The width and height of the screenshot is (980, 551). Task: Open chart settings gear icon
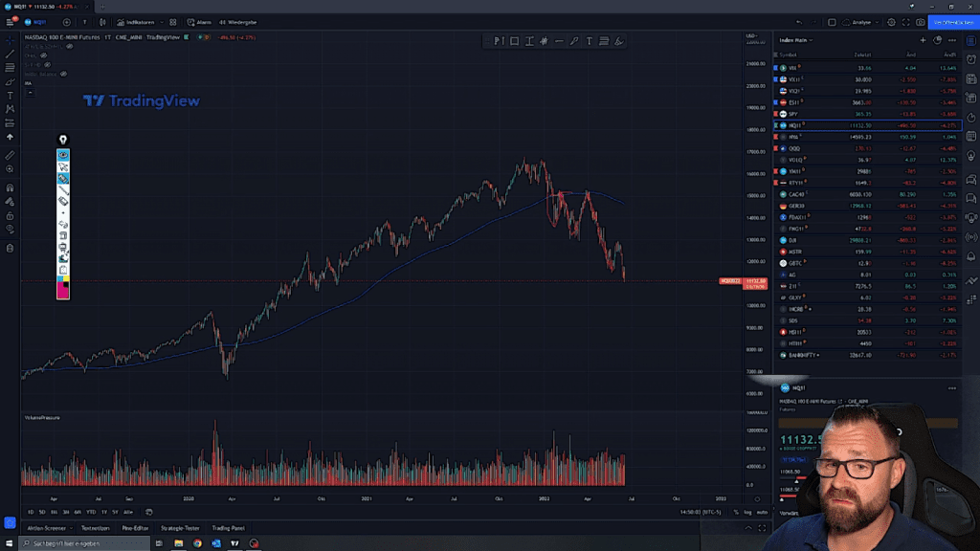pos(891,22)
